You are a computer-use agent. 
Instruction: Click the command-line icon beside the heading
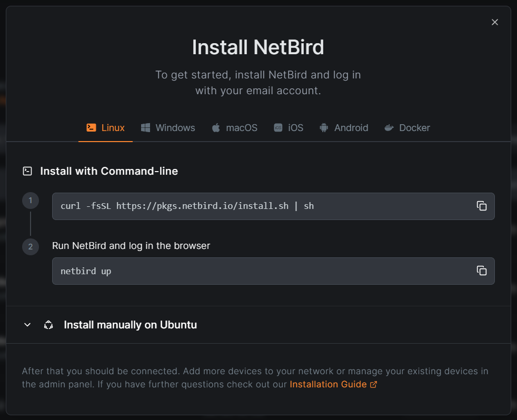click(x=27, y=171)
